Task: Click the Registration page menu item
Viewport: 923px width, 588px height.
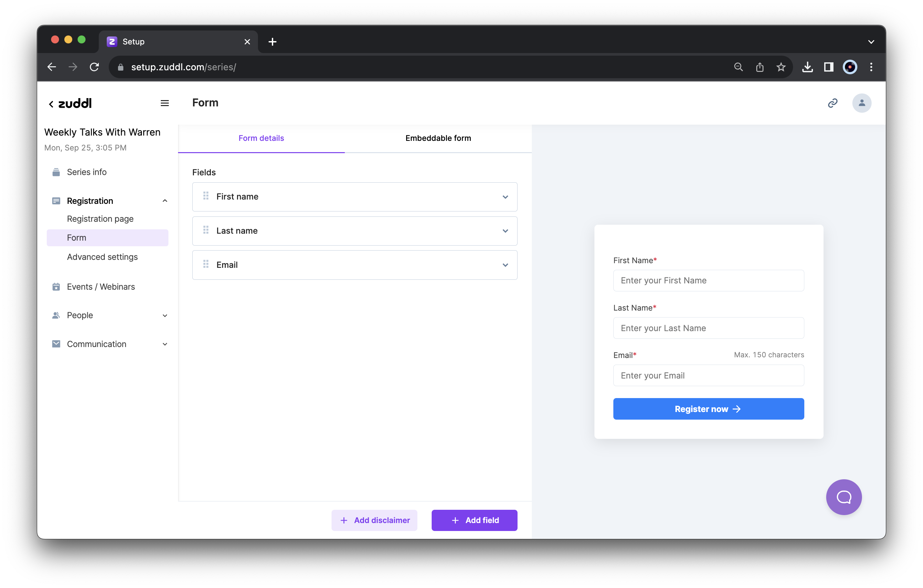Action: tap(99, 219)
